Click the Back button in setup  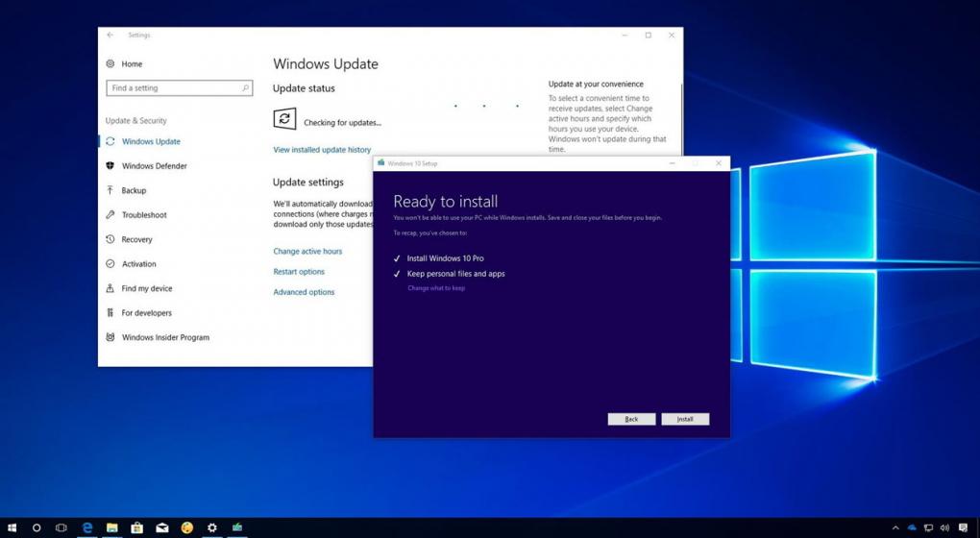631,419
